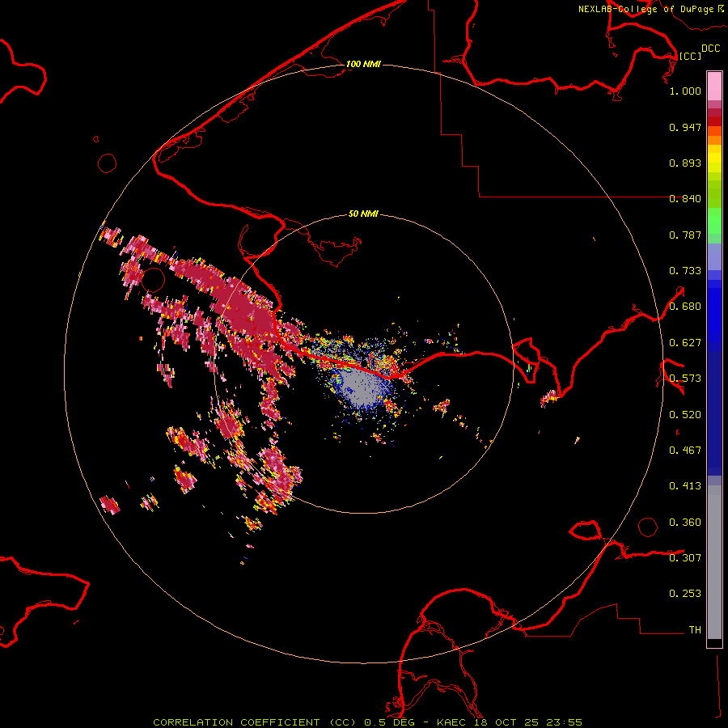
Task: Click the 0.253 scale value
Action: (x=685, y=594)
